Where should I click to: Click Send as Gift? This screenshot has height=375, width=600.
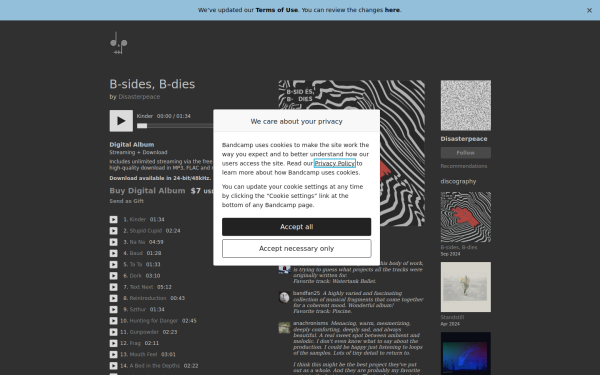pyautogui.click(x=126, y=201)
